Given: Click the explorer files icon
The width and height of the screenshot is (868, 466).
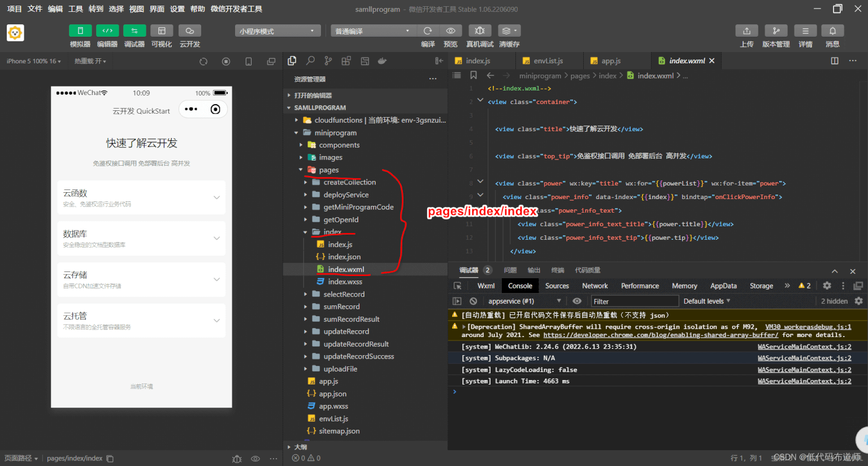Looking at the screenshot, I should (x=292, y=61).
